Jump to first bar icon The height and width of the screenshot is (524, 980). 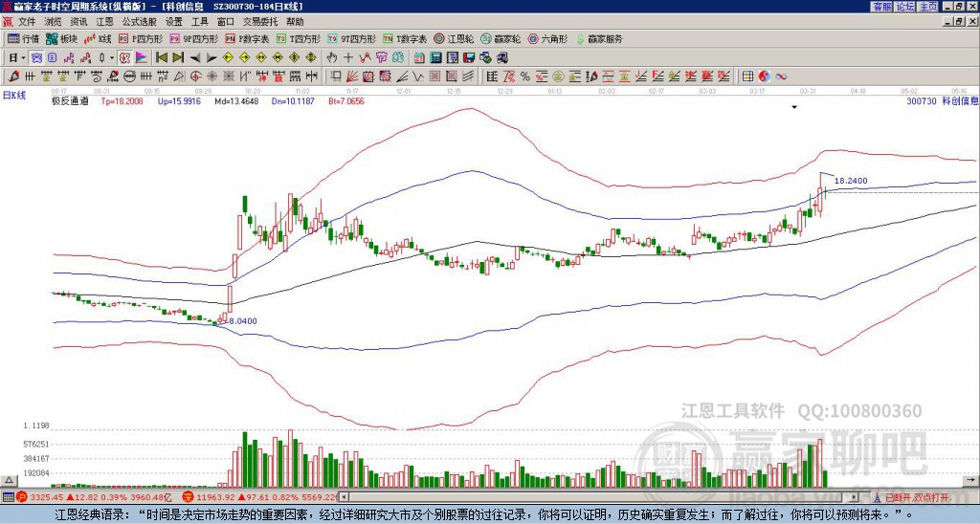[162, 58]
